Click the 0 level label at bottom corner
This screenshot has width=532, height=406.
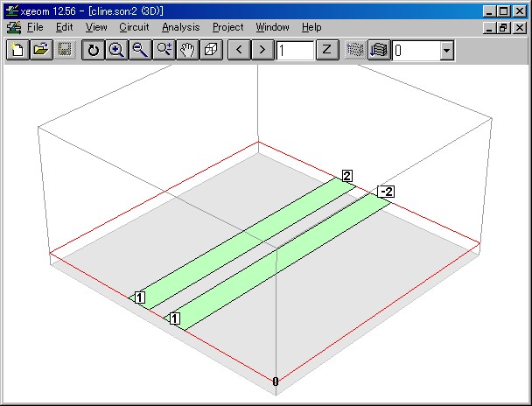(276, 381)
